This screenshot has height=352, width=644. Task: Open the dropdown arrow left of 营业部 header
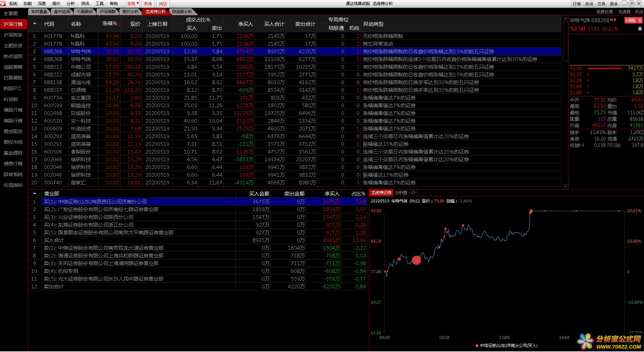coord(35,193)
